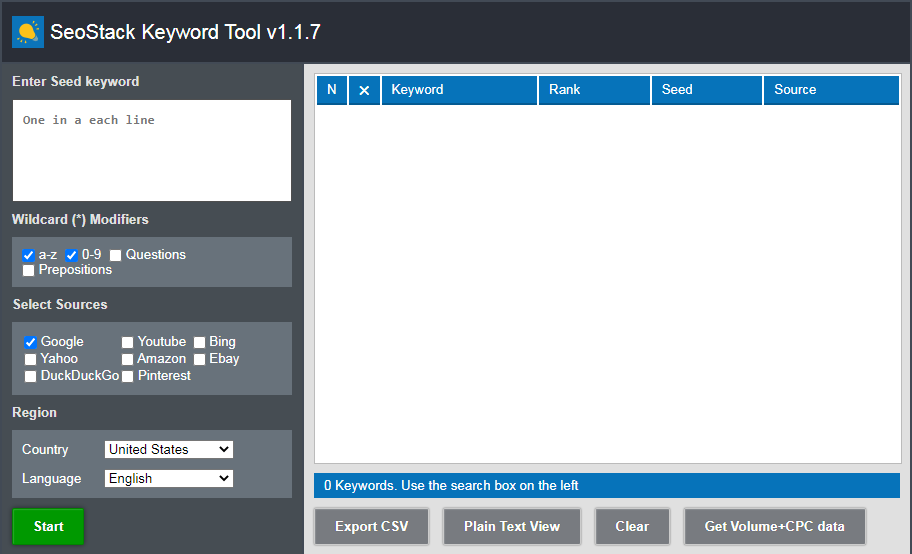Sort by the N column header

[x=332, y=90]
